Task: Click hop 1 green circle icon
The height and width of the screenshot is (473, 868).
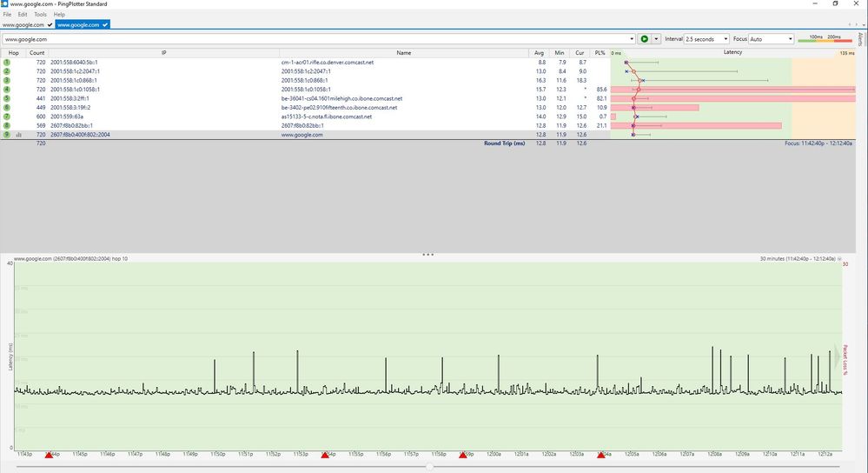Action: coord(7,63)
